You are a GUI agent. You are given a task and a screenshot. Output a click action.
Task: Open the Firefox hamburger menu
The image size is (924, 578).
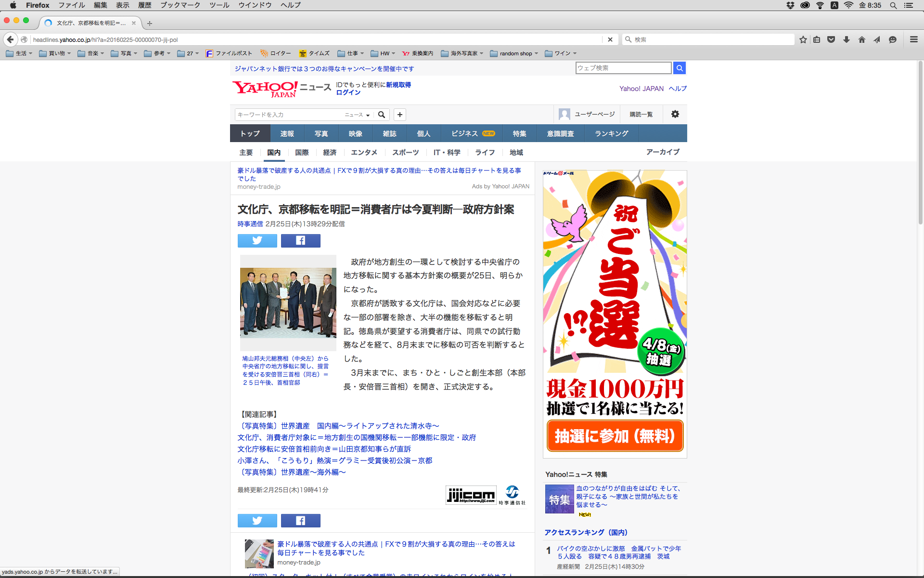913,39
